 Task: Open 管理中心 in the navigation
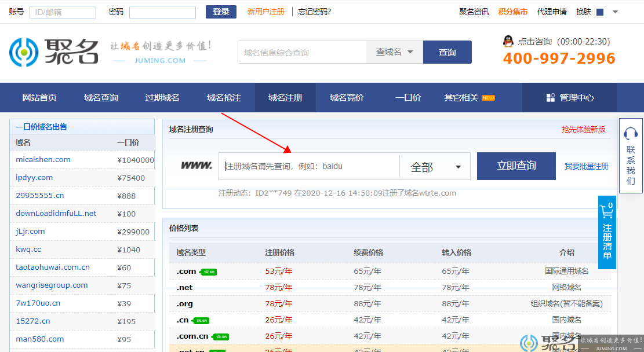(569, 98)
